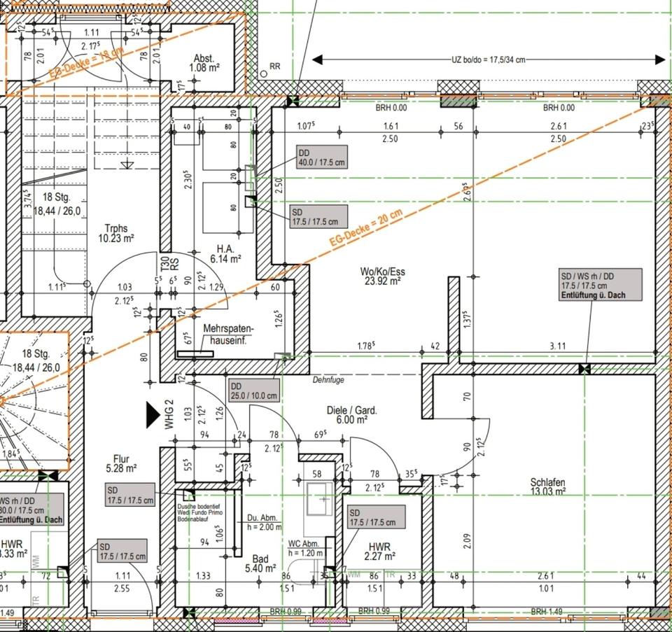Select the shaft symbol below the Bad's left wall
Screen dimensions: 672x632
188,613
